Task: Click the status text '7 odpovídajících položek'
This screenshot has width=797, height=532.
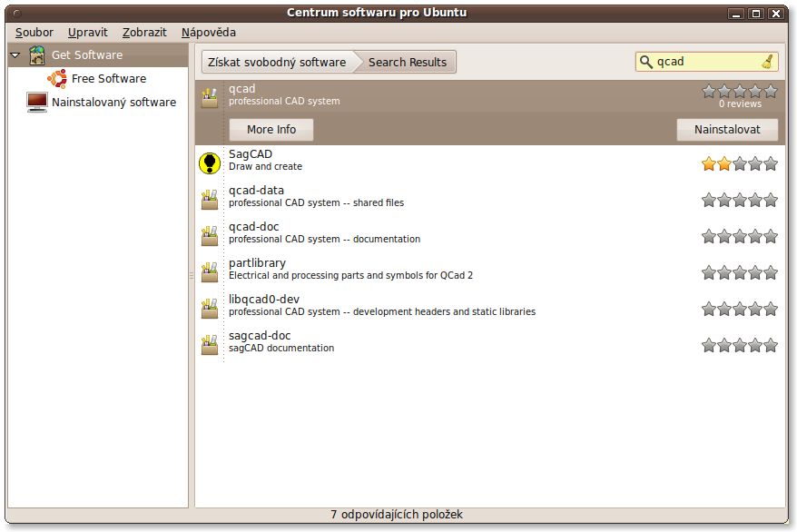Action: click(397, 515)
